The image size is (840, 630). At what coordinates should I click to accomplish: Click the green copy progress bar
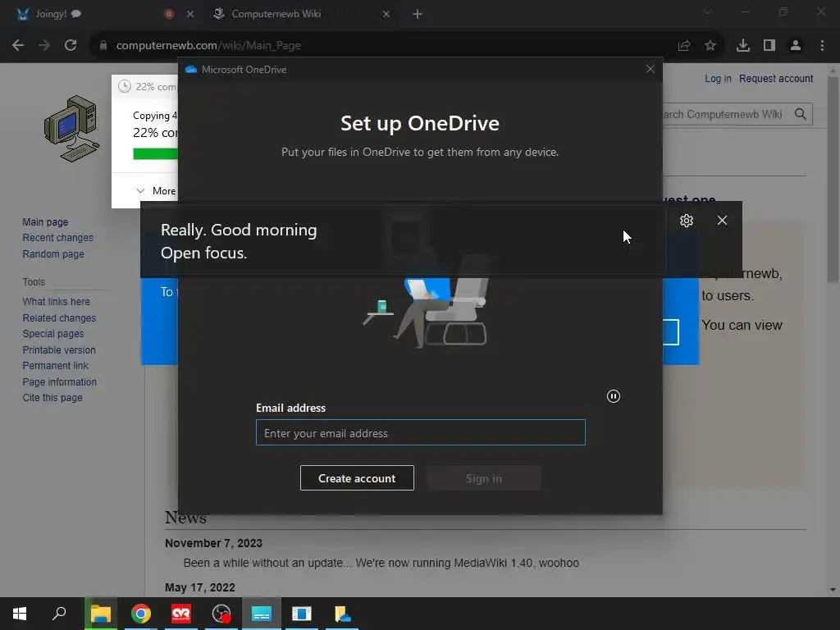pos(155,153)
